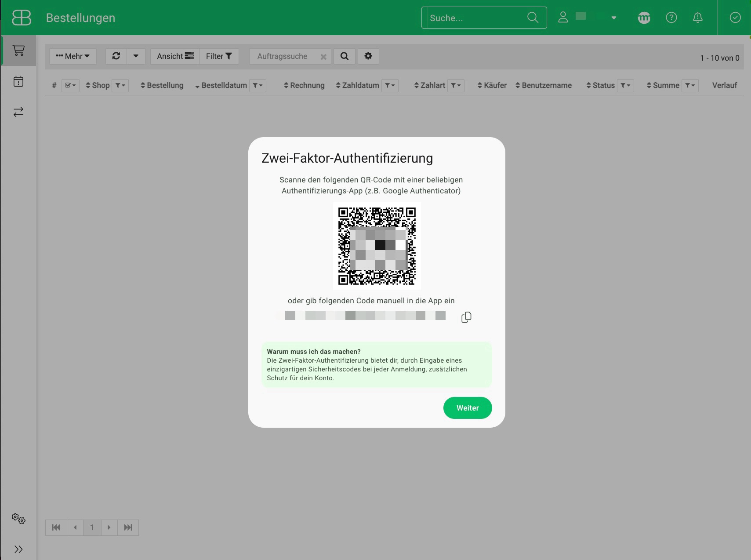Image resolution: width=751 pixels, height=560 pixels.
Task: Open the transfer arrows sidebar icon
Action: pos(18,112)
